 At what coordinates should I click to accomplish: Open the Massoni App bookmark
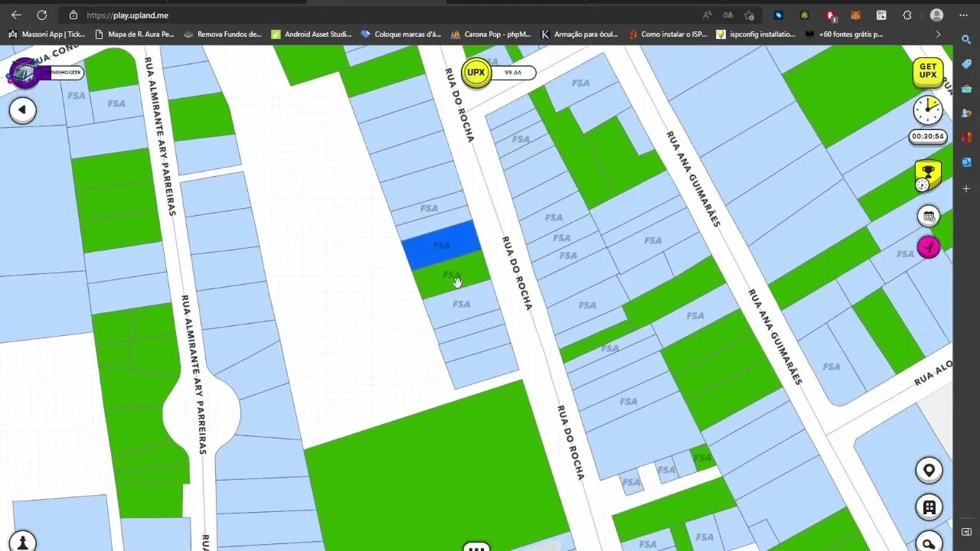[46, 34]
